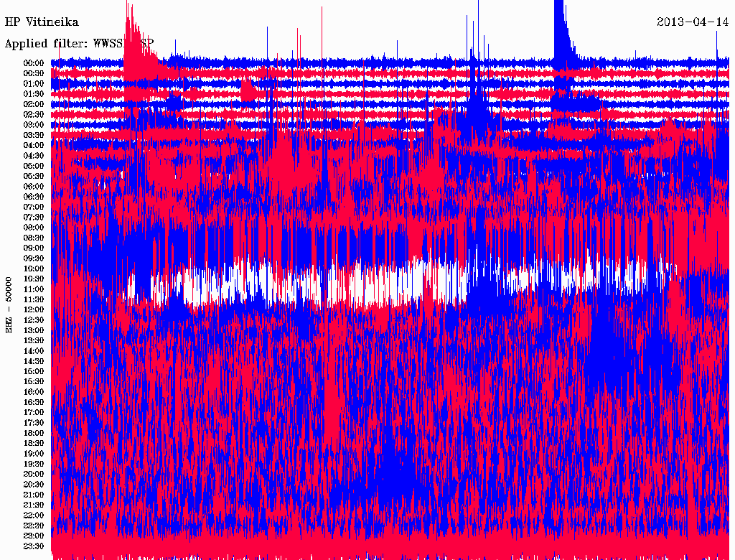Click the 18:00 time label
This screenshot has width=735, height=560.
[34, 434]
